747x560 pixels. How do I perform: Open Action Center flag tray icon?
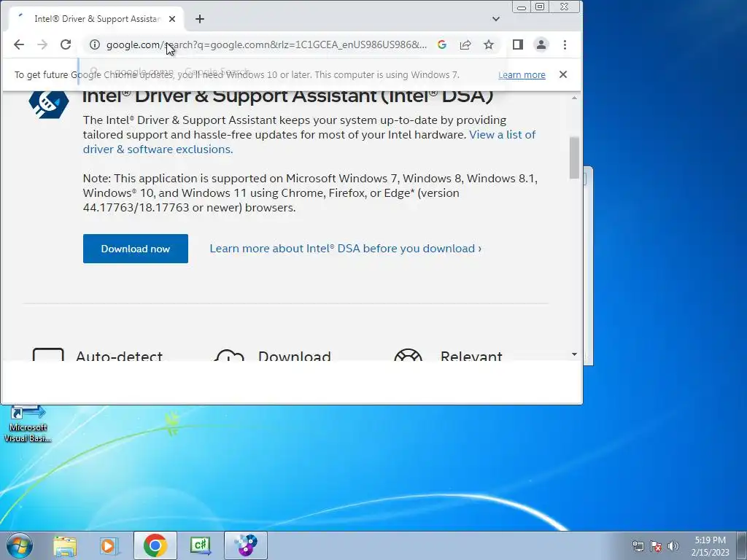click(x=656, y=546)
